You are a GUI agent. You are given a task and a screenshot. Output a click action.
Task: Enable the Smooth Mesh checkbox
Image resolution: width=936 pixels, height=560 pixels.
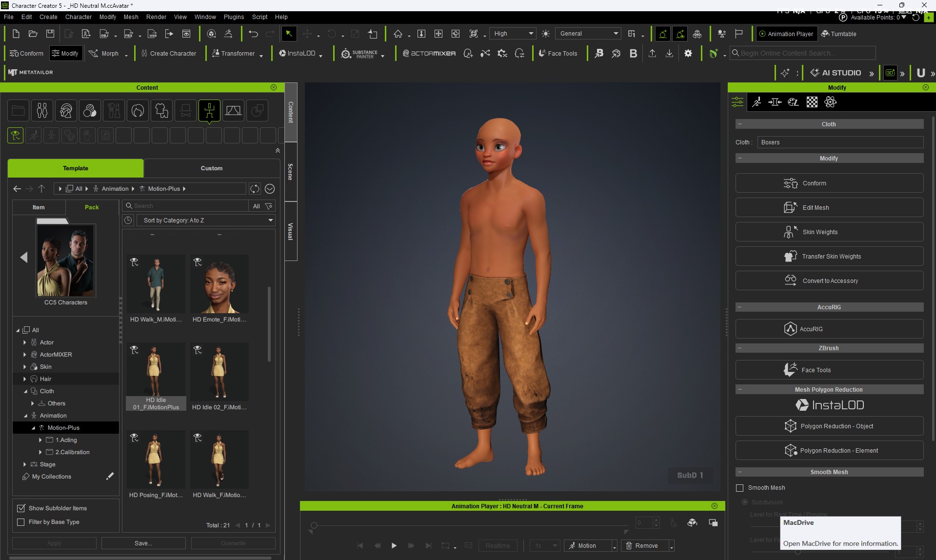739,487
